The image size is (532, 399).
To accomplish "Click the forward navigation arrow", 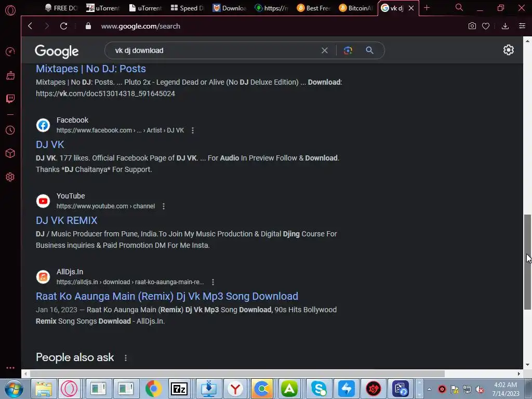I will (47, 26).
